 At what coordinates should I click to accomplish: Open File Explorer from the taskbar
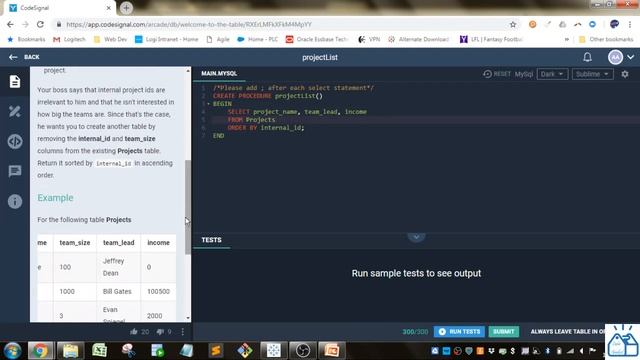click(x=70, y=351)
